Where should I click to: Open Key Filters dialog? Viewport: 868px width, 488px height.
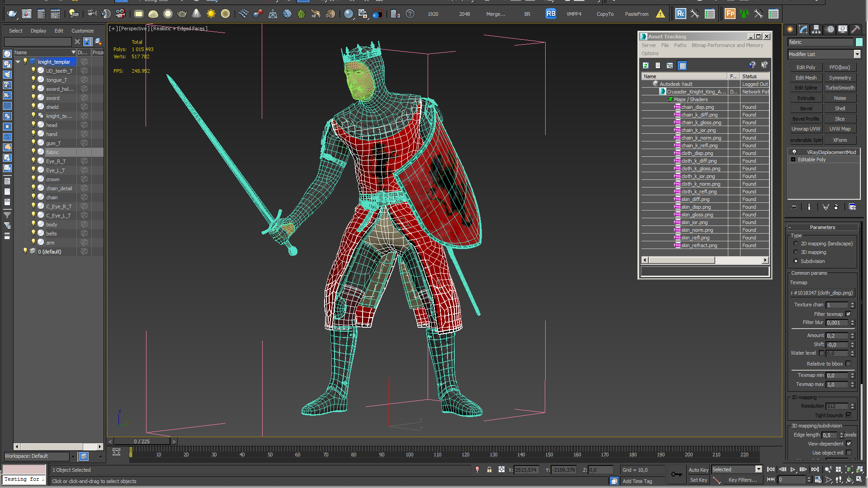742,480
